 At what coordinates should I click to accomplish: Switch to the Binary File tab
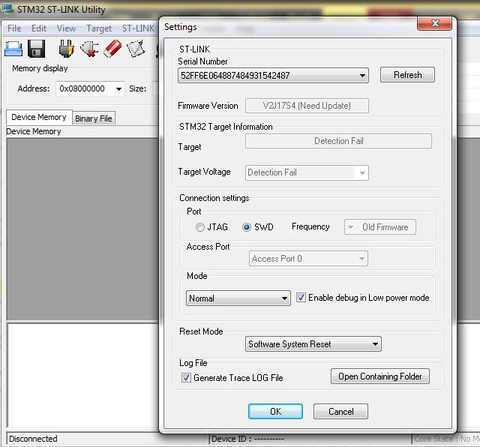pyautogui.click(x=94, y=118)
